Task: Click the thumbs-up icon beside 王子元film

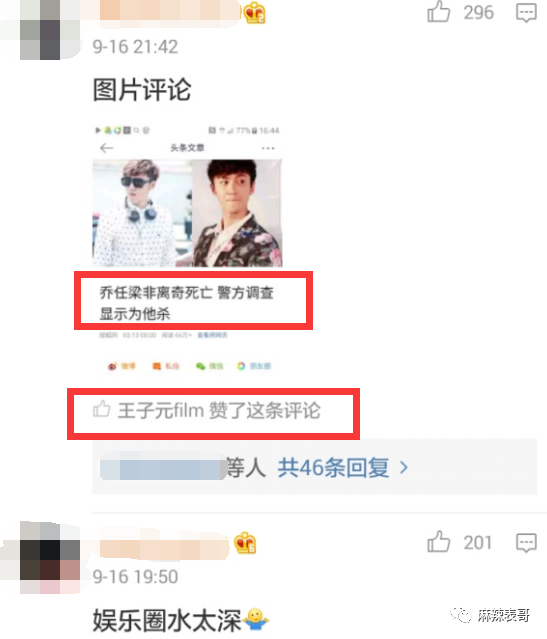Action: click(101, 409)
